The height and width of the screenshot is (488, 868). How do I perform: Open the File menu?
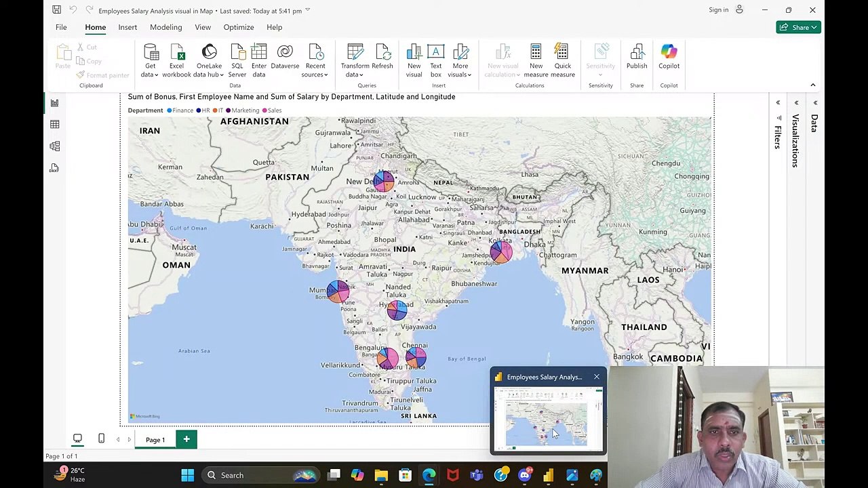click(x=61, y=27)
